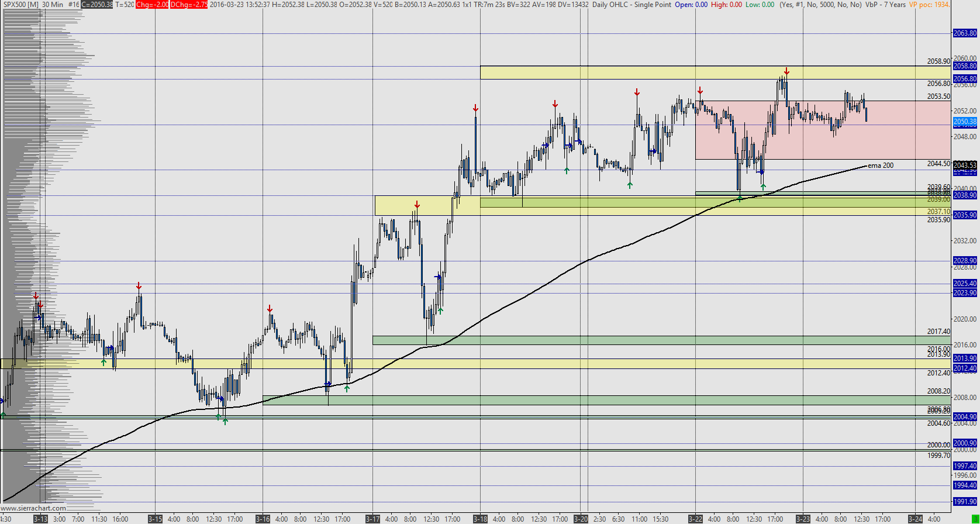Click the T=520 header value

coord(125,5)
